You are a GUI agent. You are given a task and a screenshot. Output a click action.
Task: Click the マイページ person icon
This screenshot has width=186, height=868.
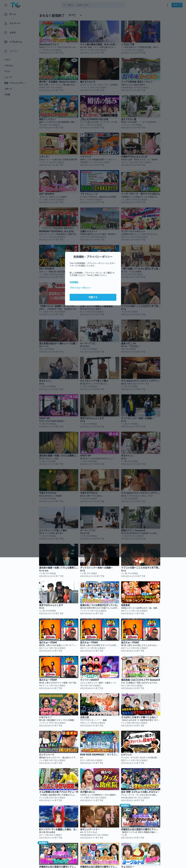[6, 23]
